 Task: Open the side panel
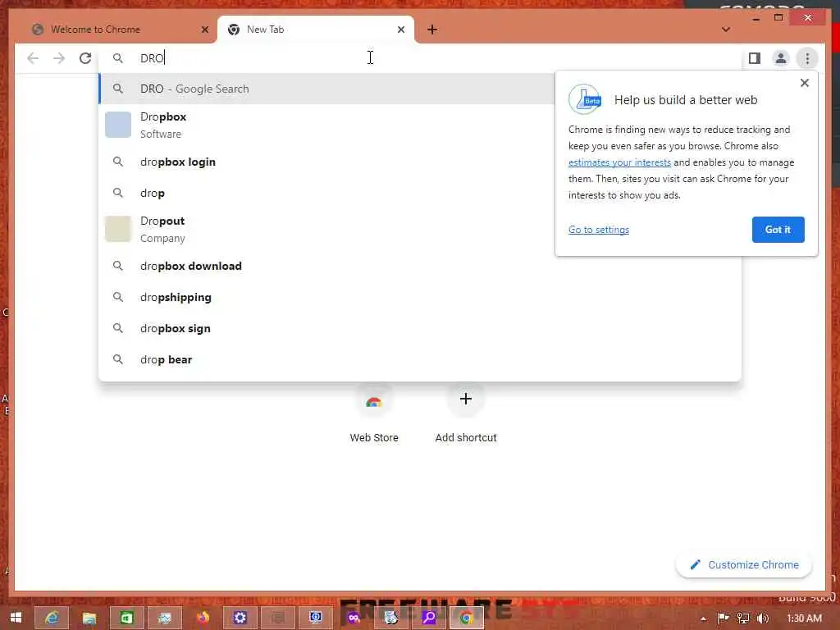(755, 58)
